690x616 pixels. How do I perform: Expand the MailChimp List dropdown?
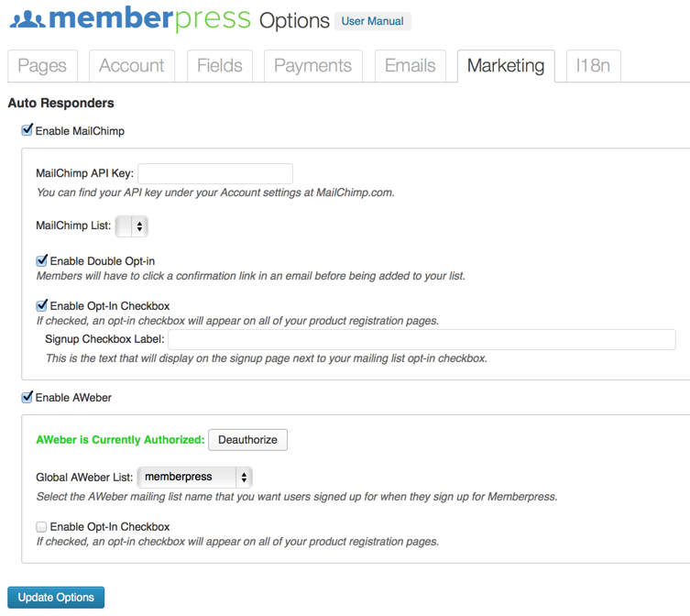click(x=131, y=225)
